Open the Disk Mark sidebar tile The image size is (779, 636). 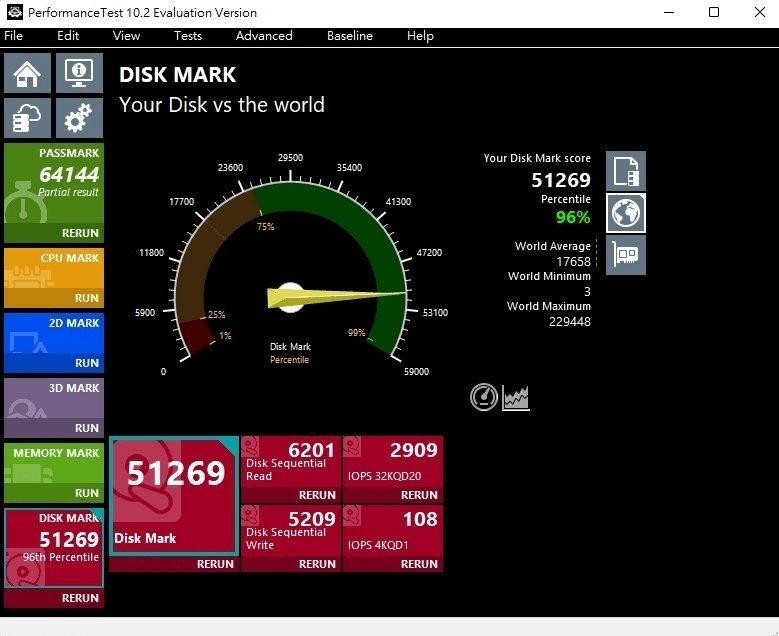54,548
